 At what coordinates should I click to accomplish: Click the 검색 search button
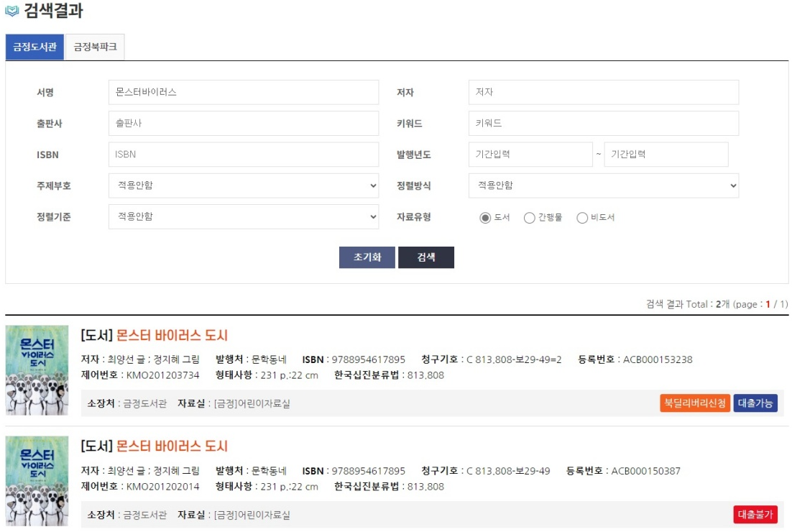click(x=427, y=257)
